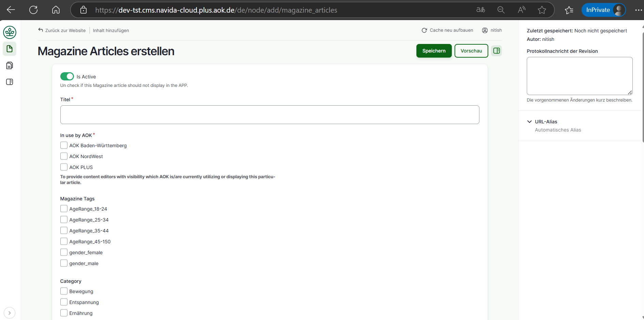
Task: Open browser settings and more menu
Action: tap(638, 10)
